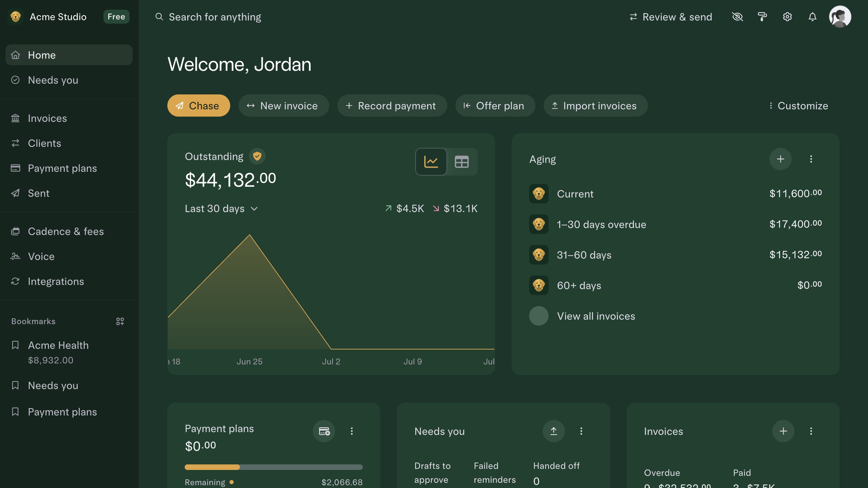The width and height of the screenshot is (868, 488).
Task: Click the Overdue label in Invoices card
Action: (x=662, y=473)
